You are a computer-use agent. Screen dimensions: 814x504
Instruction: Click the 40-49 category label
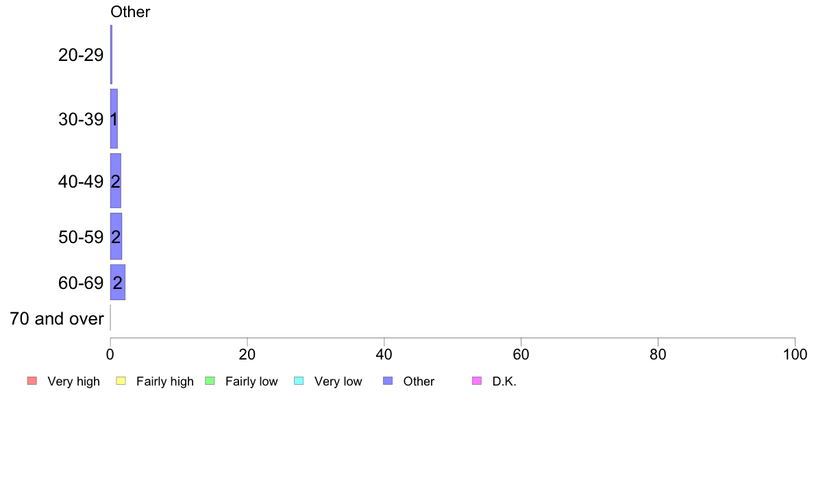tap(81, 181)
